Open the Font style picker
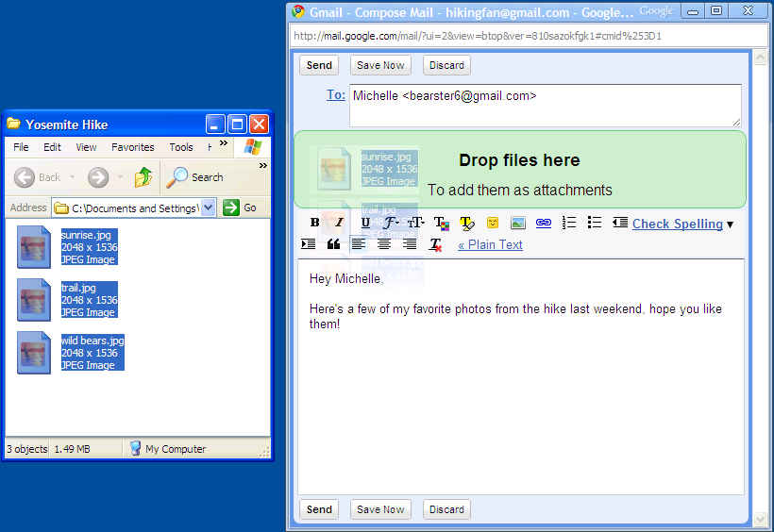774x532 pixels. 391,223
